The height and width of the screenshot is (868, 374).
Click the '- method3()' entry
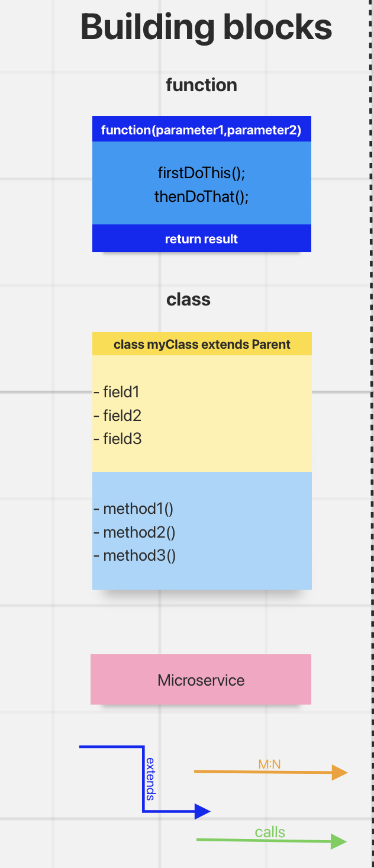point(134,555)
